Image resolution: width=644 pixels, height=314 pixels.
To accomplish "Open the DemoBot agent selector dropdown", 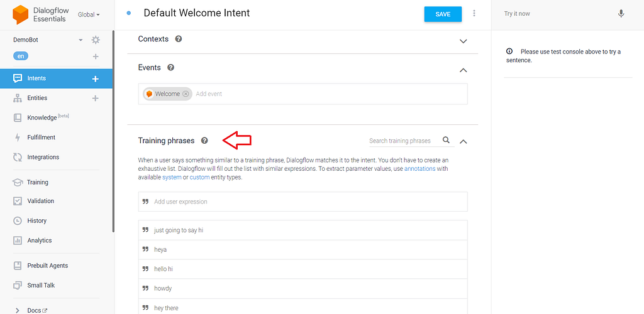I will point(80,40).
